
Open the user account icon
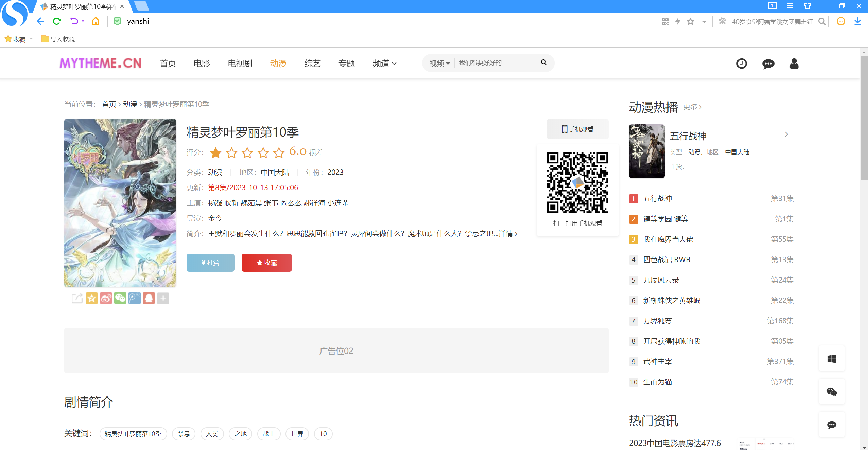pyautogui.click(x=794, y=64)
